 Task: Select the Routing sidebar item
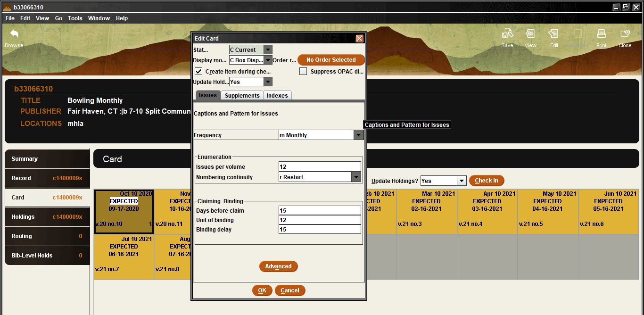tap(47, 236)
